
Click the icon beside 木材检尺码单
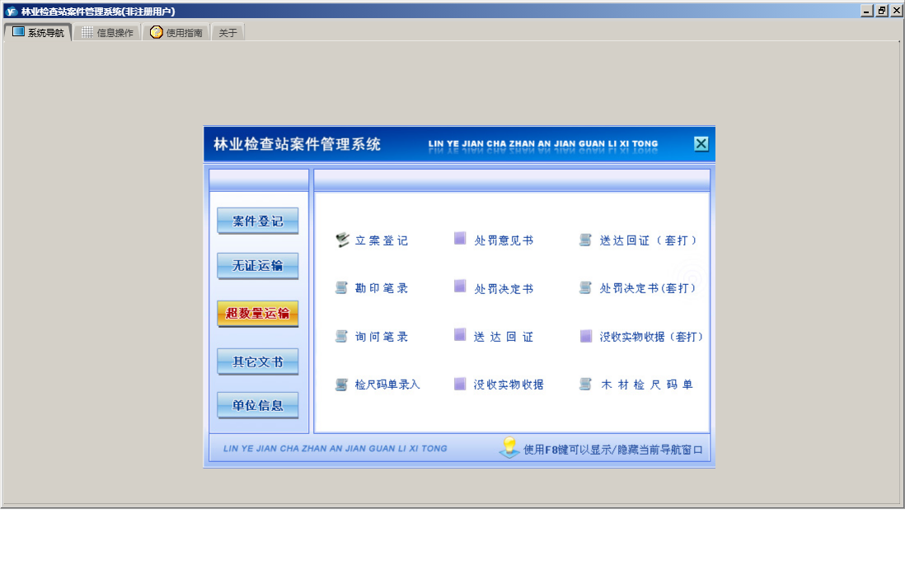coord(585,384)
